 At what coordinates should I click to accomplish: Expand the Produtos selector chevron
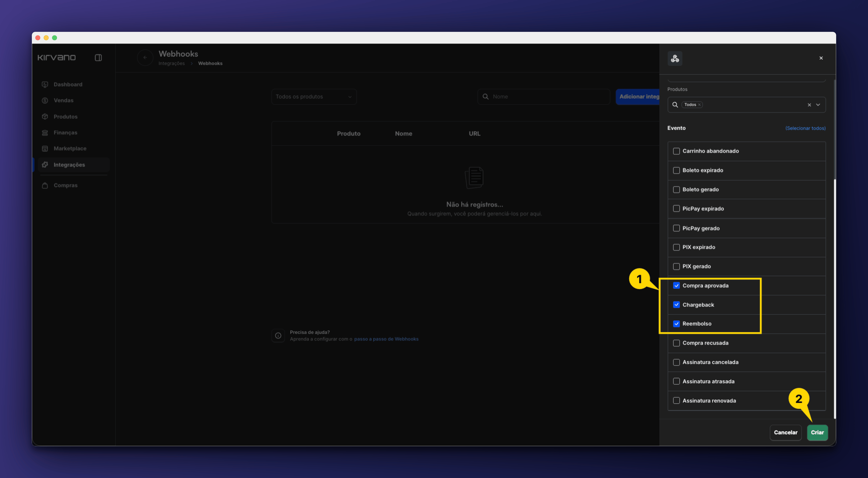point(818,105)
